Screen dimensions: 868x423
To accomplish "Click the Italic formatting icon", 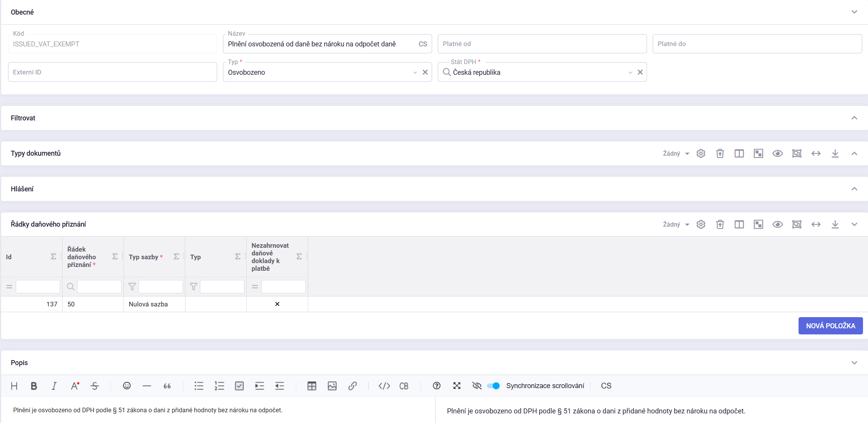I will (54, 386).
